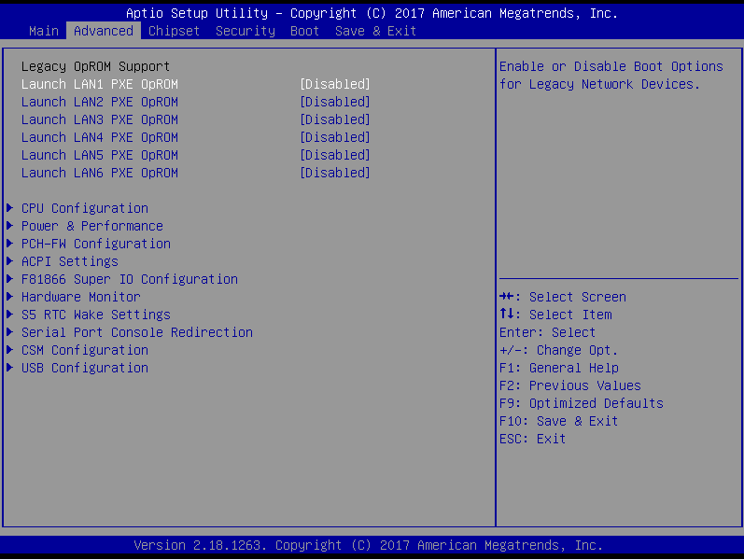Expand ACPI Settings submenu
This screenshot has width=744, height=560.
[69, 261]
